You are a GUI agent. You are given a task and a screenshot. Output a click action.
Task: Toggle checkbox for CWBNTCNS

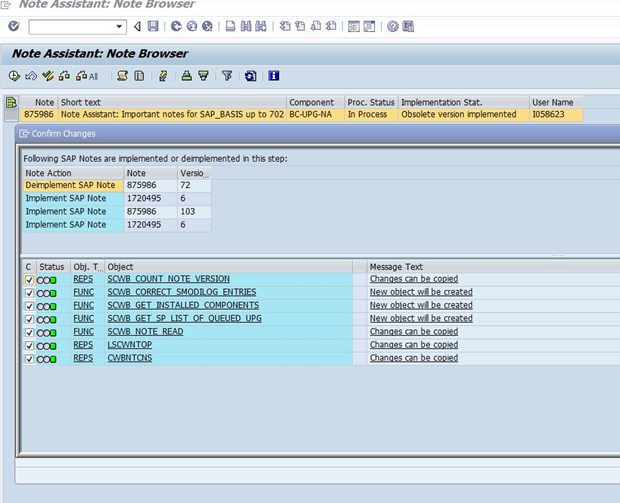tap(29, 359)
